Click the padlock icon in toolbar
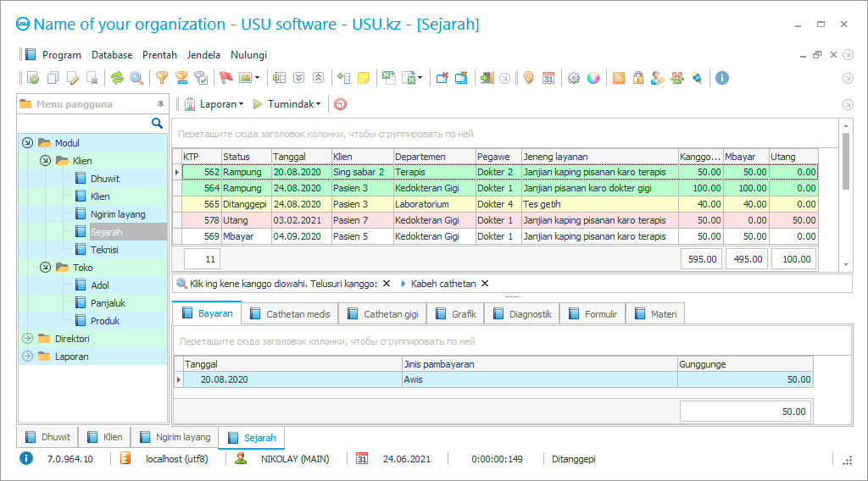 637,78
